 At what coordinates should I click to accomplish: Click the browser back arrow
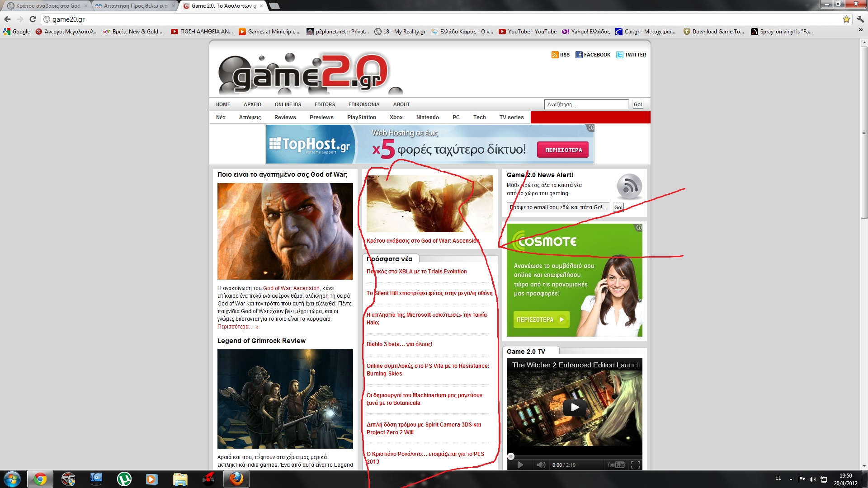pos(7,19)
